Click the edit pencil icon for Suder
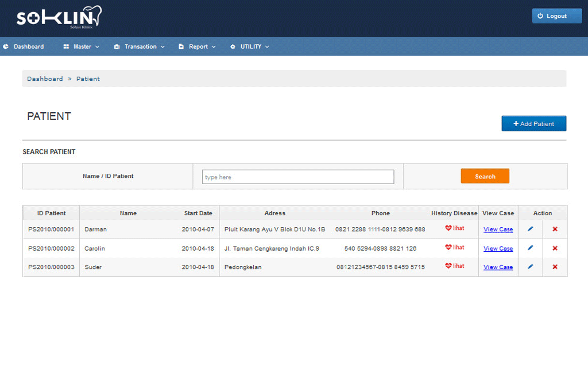This screenshot has height=390, width=588. click(531, 267)
